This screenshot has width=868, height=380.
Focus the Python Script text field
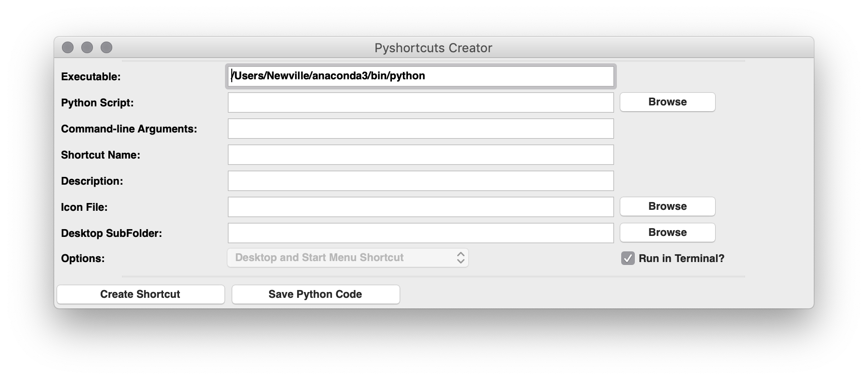[x=420, y=102]
